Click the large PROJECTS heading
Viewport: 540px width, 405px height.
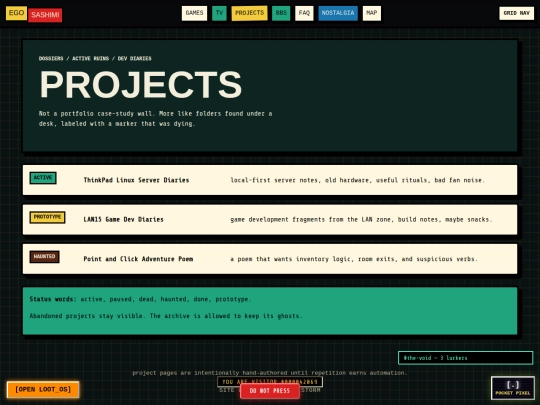point(141,85)
